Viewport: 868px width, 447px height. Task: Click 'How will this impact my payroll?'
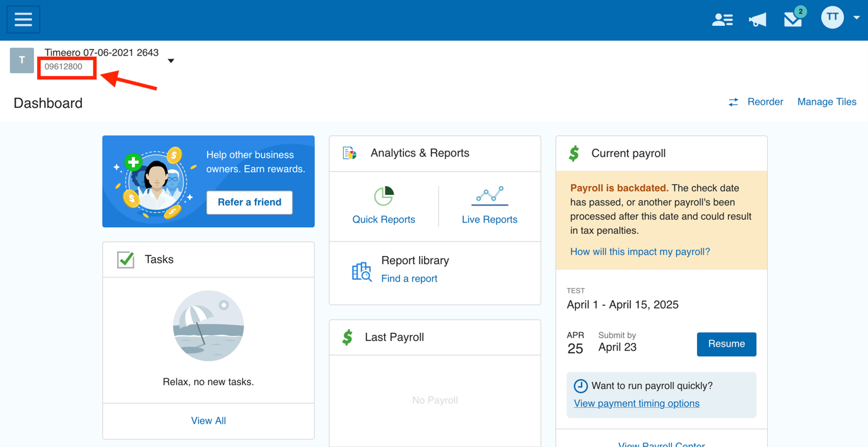[640, 252]
